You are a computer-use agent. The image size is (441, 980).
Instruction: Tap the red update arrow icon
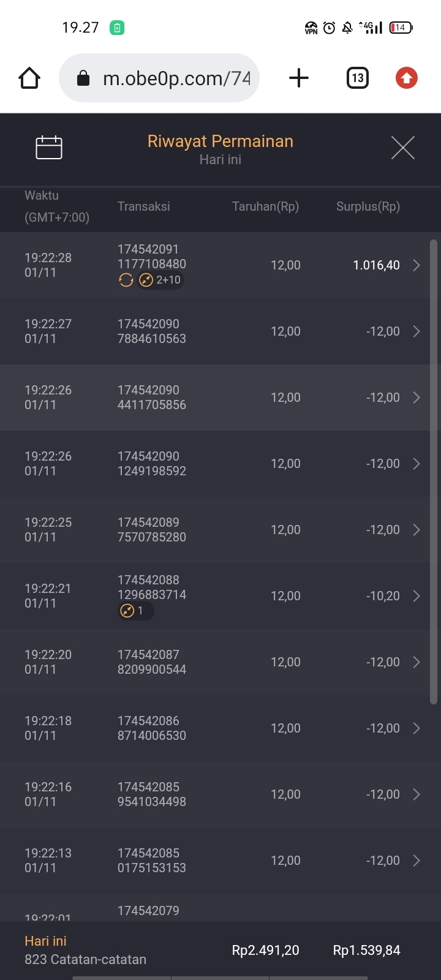406,78
